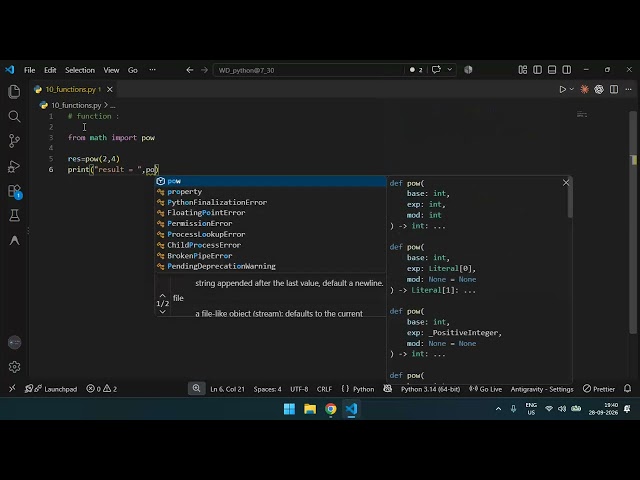Go back with the left arrow

coord(190,70)
